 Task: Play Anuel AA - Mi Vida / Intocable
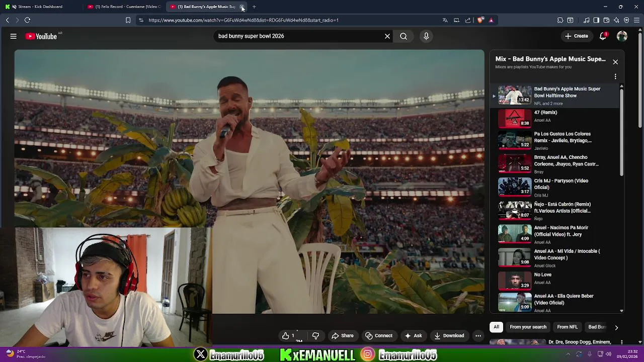(x=556, y=257)
